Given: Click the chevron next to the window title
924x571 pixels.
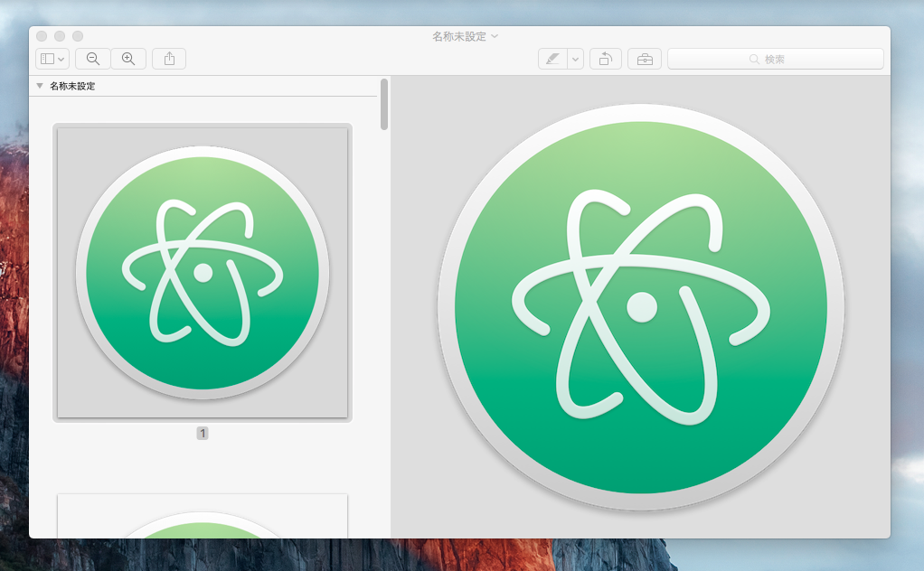Looking at the screenshot, I should tap(495, 36).
